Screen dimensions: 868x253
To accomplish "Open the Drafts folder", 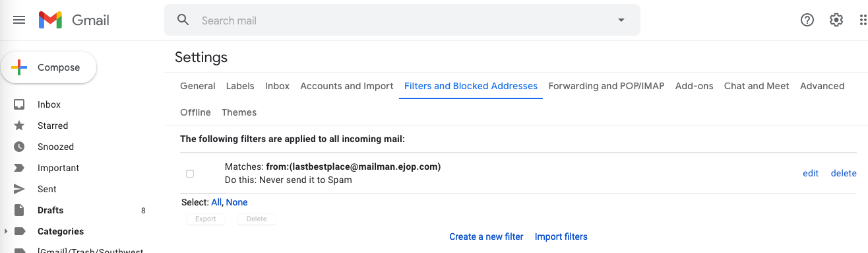I will click(51, 210).
